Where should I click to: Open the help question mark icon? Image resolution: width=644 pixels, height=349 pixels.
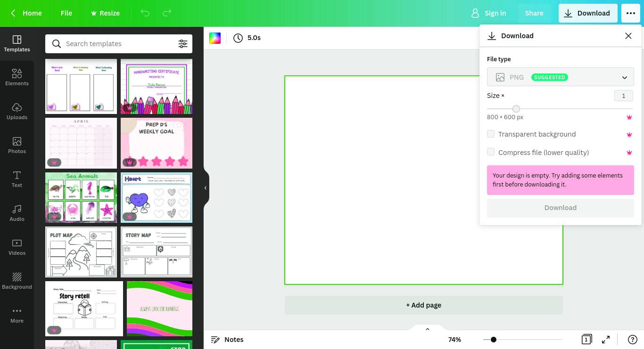point(633,340)
